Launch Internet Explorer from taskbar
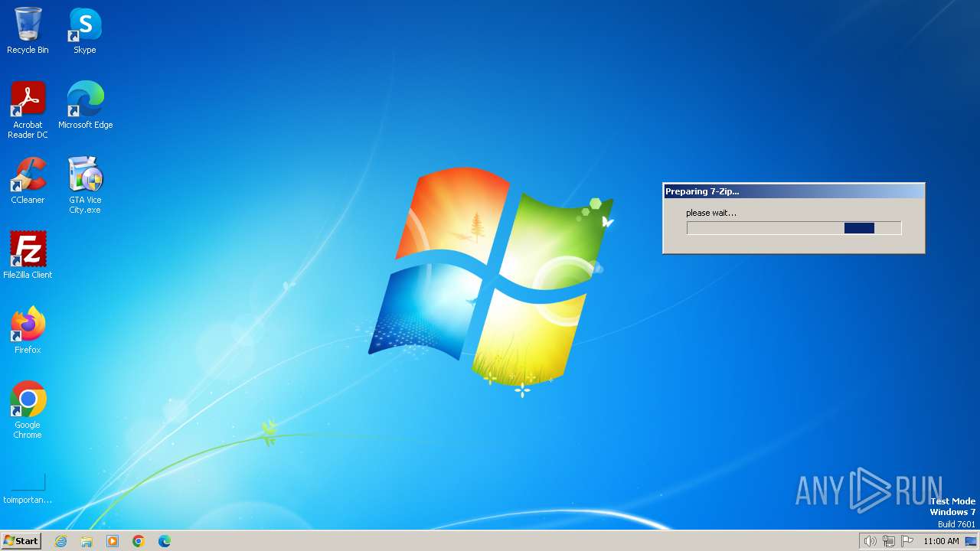980x551 pixels. (x=60, y=541)
